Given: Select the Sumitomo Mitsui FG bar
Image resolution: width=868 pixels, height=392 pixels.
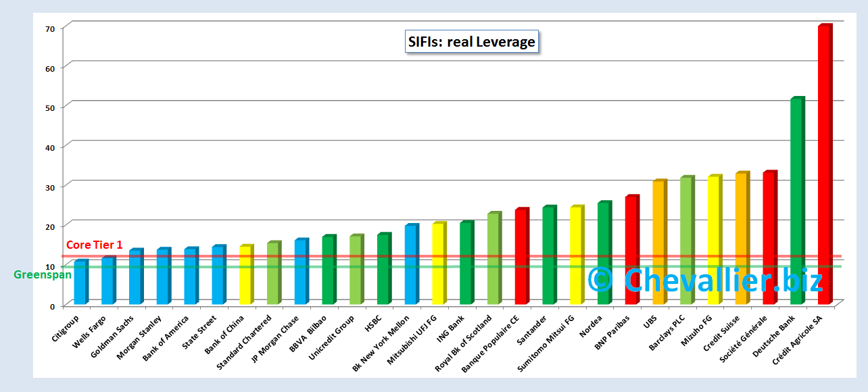Looking at the screenshot, I should click(577, 255).
